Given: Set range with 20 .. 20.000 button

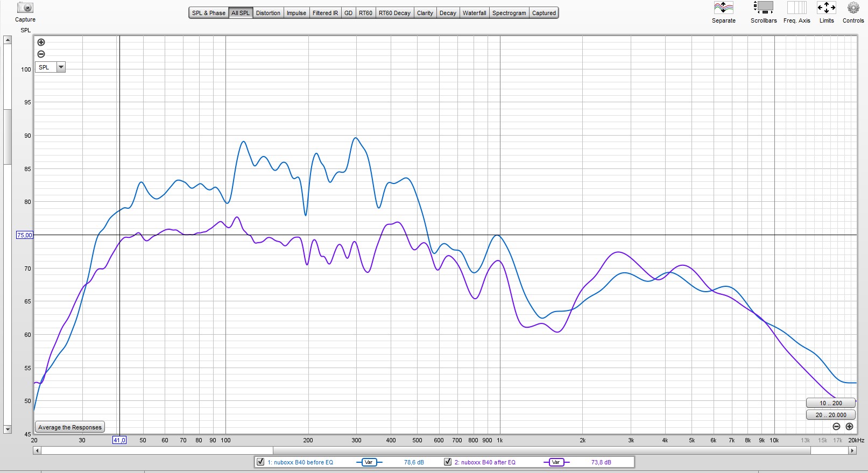Looking at the screenshot, I should click(x=830, y=415).
